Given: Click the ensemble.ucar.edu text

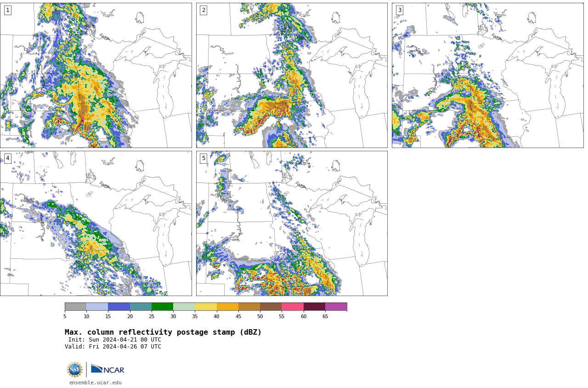Looking at the screenshot, I should pos(96,382).
